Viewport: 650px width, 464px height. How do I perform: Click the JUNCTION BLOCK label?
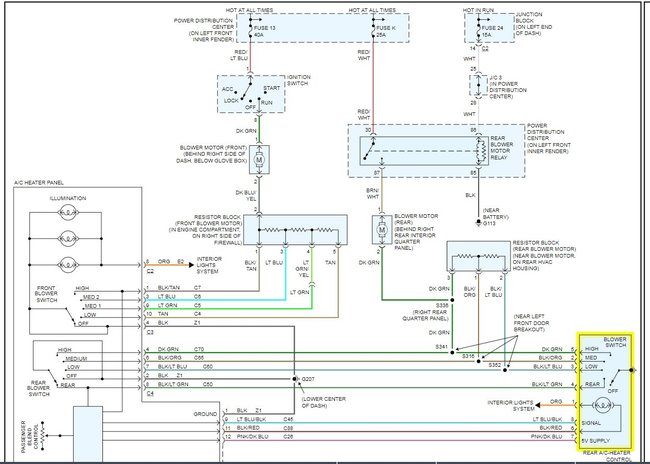pos(529,17)
